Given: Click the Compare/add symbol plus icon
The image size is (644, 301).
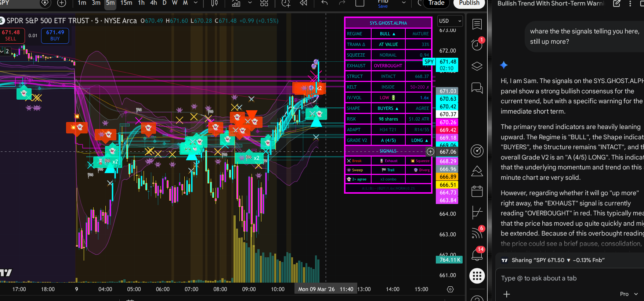Looking at the screenshot, I should [x=62, y=3].
